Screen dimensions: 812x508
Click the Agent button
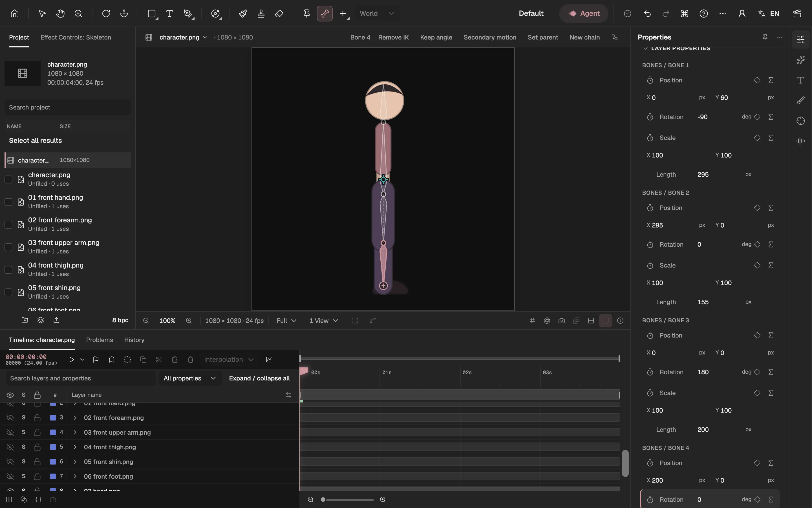[584, 14]
